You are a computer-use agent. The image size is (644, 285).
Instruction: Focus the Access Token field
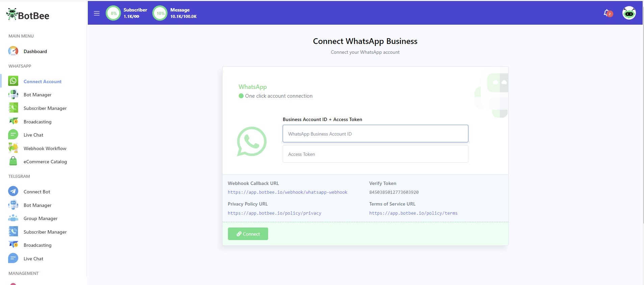pos(375,154)
